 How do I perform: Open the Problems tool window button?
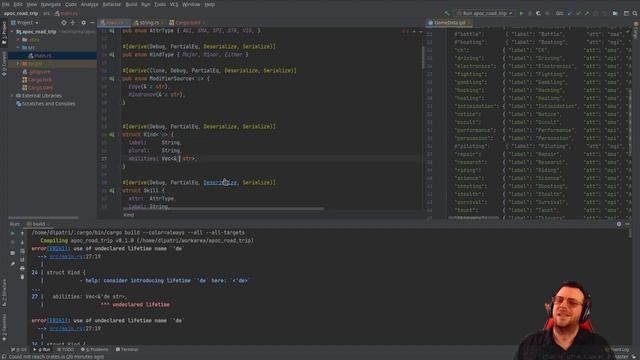[x=95, y=349]
